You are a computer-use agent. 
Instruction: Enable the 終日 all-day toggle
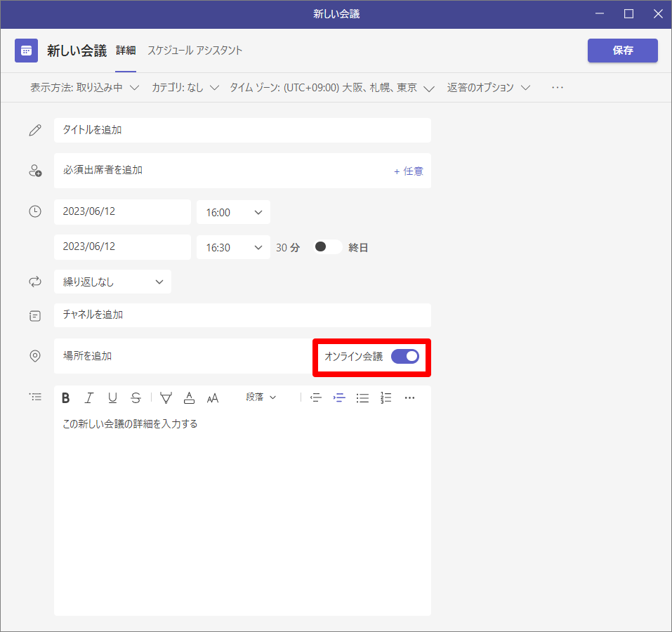click(x=327, y=247)
